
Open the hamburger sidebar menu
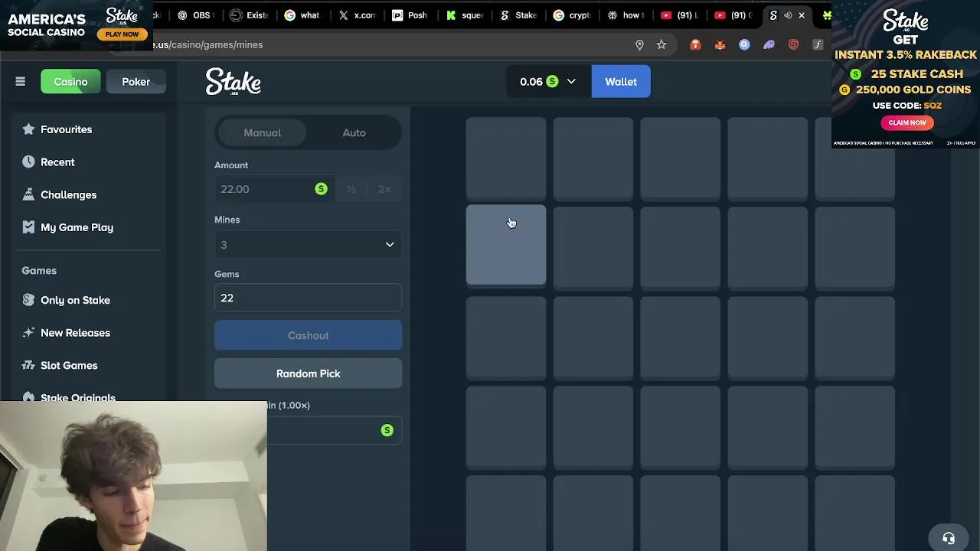(x=21, y=82)
